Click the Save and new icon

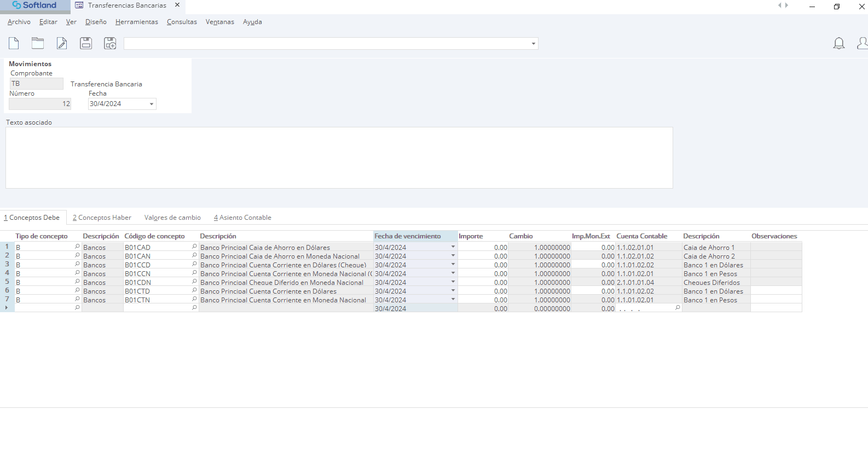click(x=110, y=43)
